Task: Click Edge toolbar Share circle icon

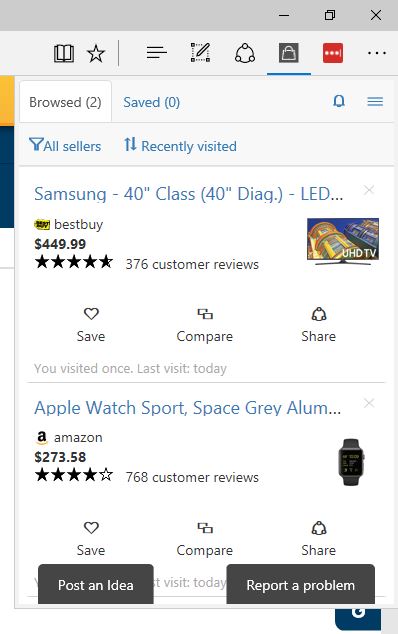Action: (x=245, y=53)
